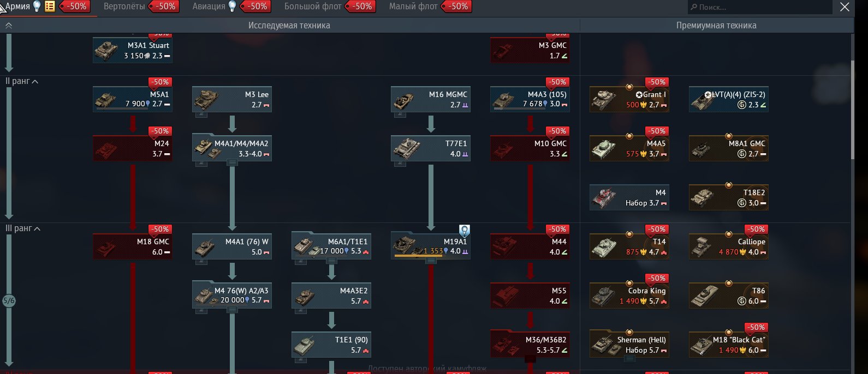Open the Малый флот tab
The width and height of the screenshot is (868, 374).
[413, 7]
